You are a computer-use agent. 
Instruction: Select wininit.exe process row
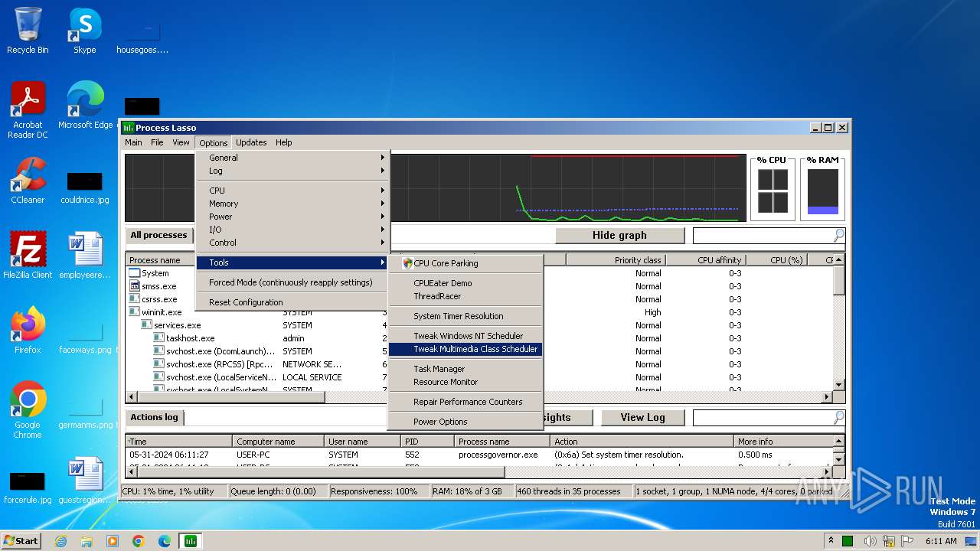point(162,312)
